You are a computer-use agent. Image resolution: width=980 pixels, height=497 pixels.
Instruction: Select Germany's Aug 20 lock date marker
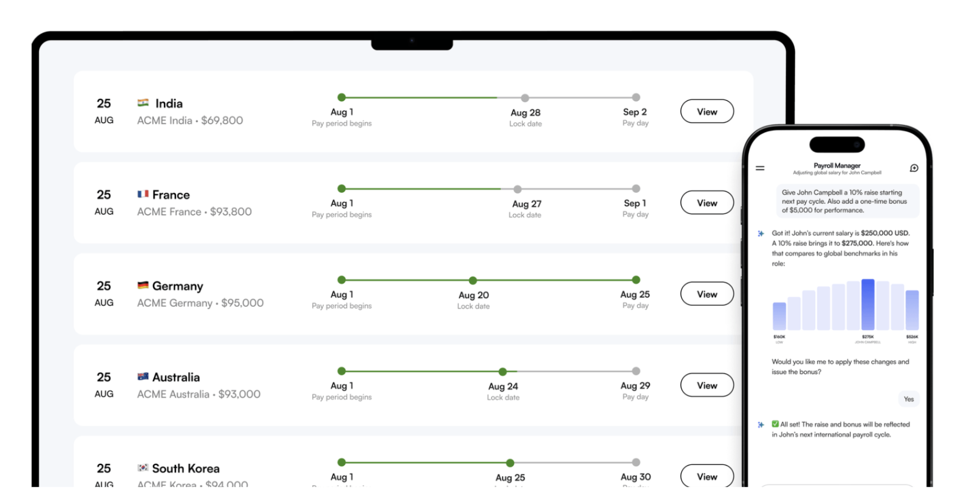pyautogui.click(x=473, y=280)
